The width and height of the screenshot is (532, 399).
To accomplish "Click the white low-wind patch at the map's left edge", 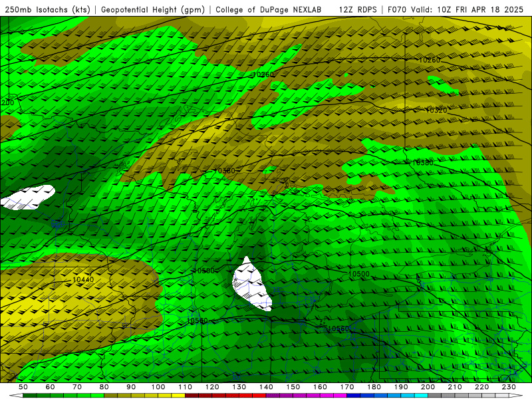I will [x=27, y=198].
